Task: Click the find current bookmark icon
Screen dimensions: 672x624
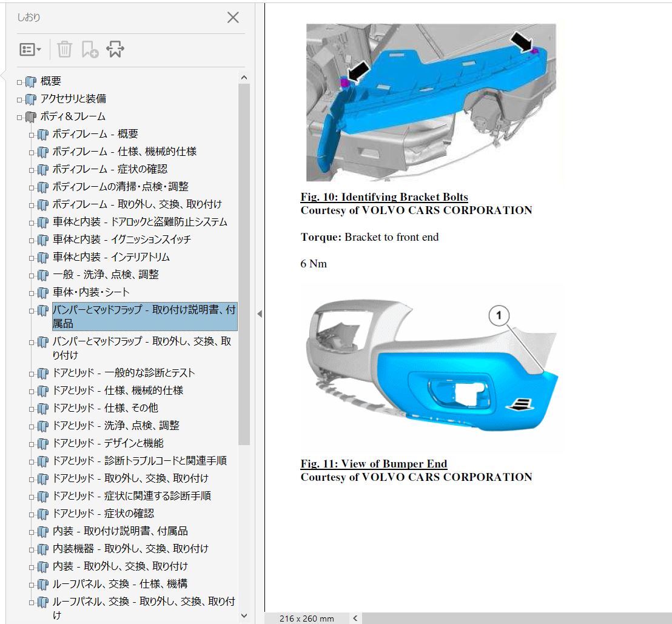Action: (115, 50)
